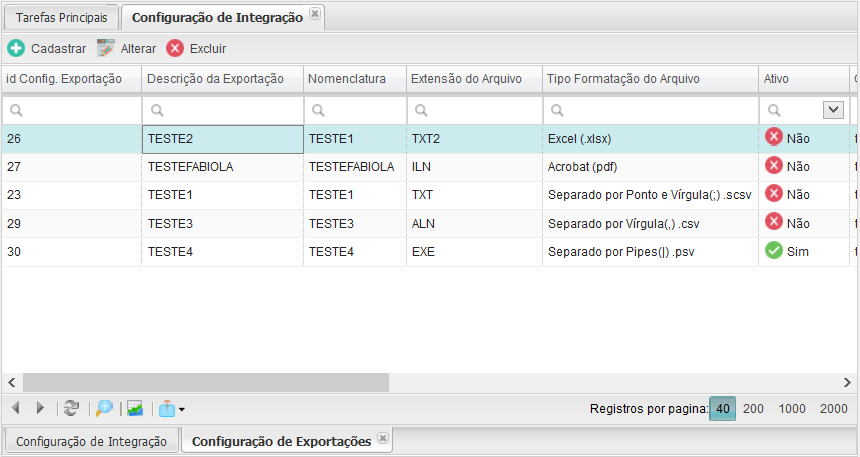Click the chart icon in footer toolbar
The height and width of the screenshot is (457, 860).
coord(135,408)
